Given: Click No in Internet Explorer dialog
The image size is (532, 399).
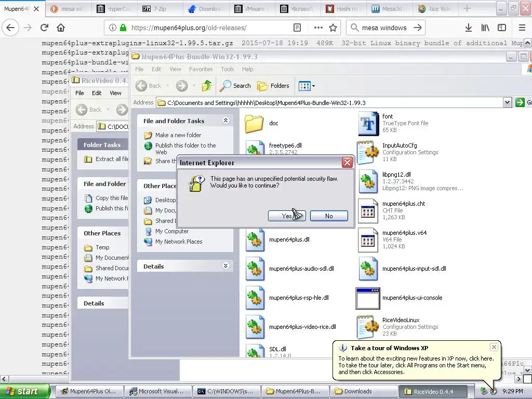Looking at the screenshot, I should coord(329,216).
